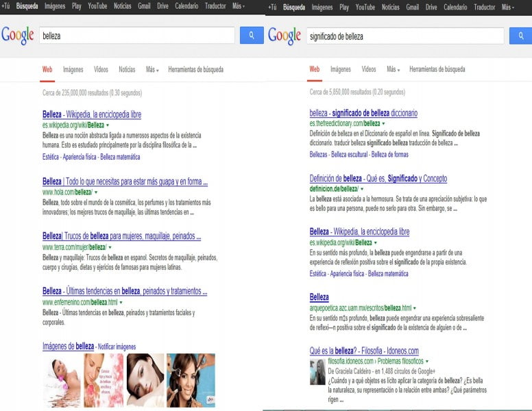Image resolution: width=532 pixels, height=411 pixels.
Task: Expand the Más results dropdown in right window
Action: [x=394, y=69]
